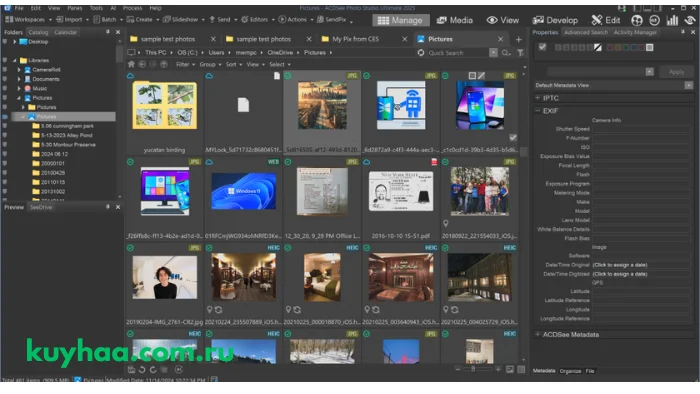Click the SendPix toolbar icon
700x394 pixels.
click(x=332, y=20)
